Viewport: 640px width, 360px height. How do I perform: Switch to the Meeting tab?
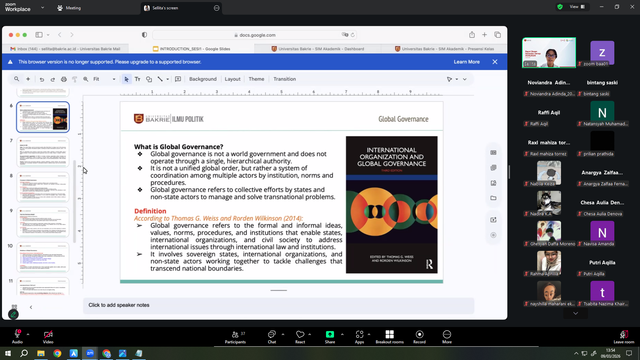point(69,8)
